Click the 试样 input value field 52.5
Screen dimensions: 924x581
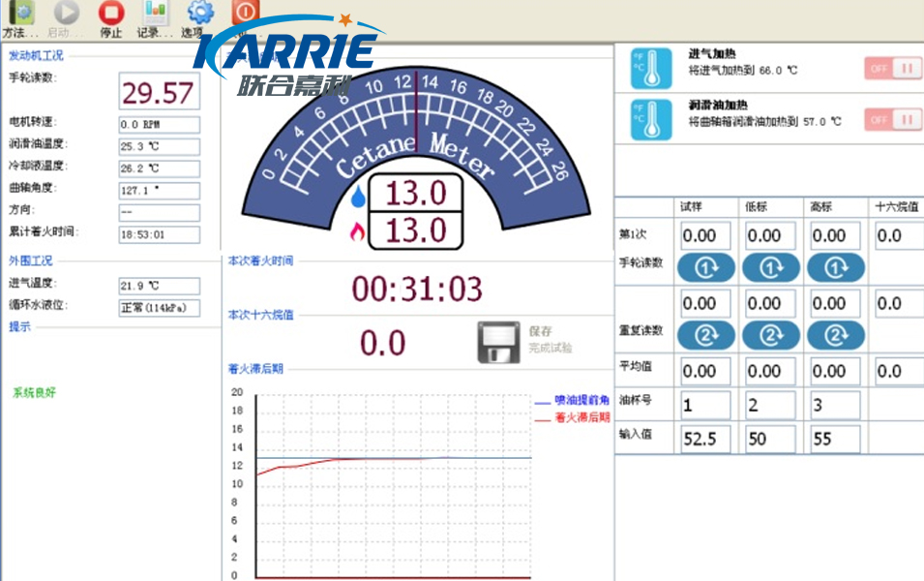click(705, 439)
